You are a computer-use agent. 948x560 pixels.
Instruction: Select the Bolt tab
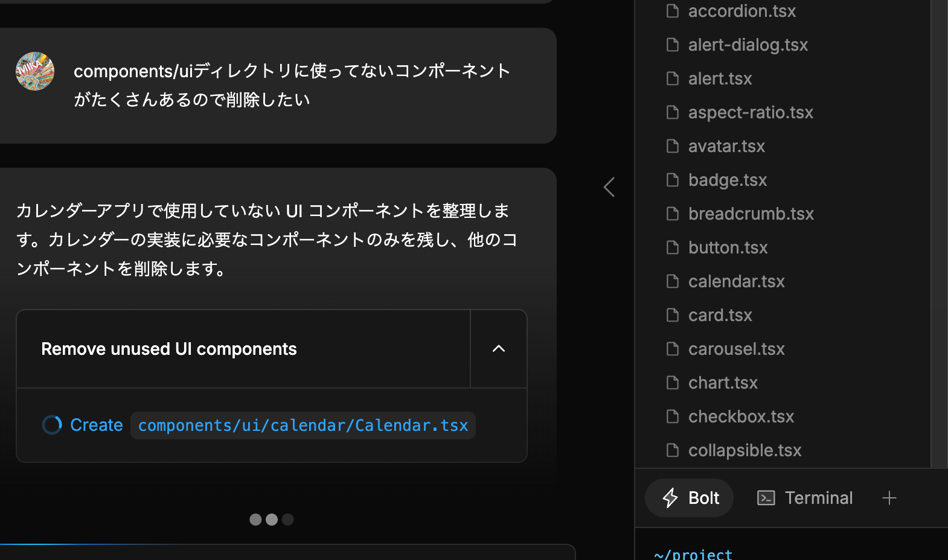pyautogui.click(x=690, y=498)
